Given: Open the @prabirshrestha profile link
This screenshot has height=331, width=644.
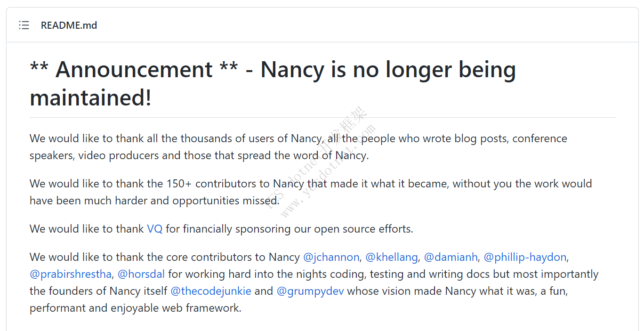Looking at the screenshot, I should point(71,274).
